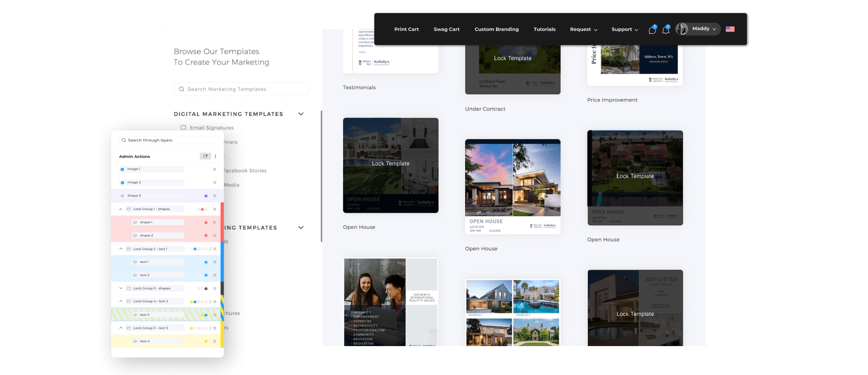Delete the text 3 layer
Image resolution: width=868 pixels, height=375 pixels.
215,315
